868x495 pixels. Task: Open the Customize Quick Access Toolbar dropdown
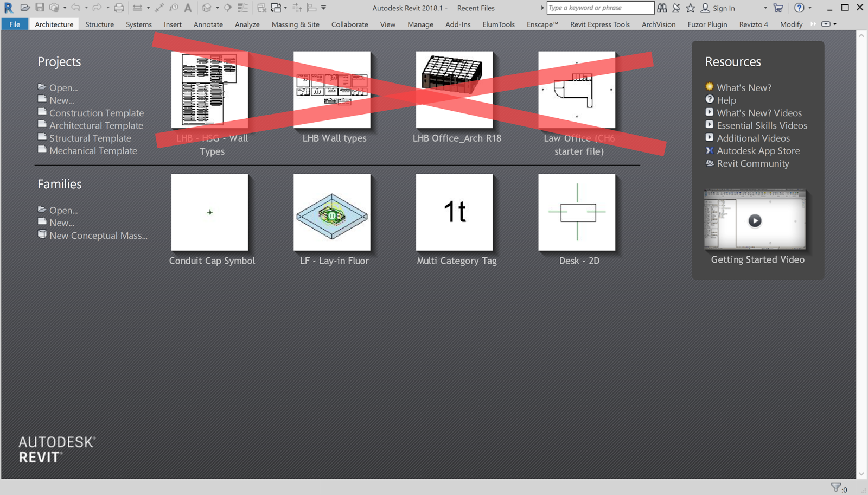[x=323, y=8]
